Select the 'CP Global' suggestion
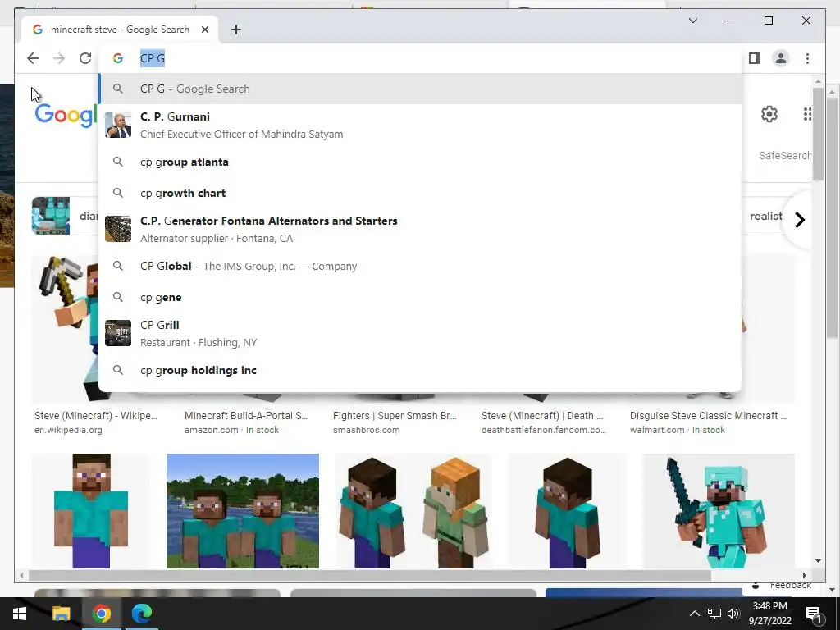The image size is (840, 630). click(x=421, y=267)
